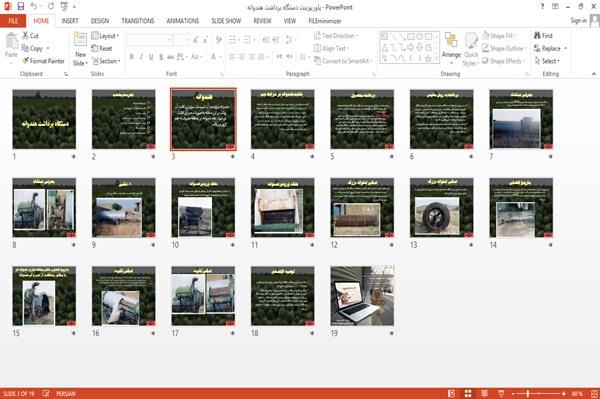Switch to the ANIMATIONS tab
The image size is (600, 399).
(183, 21)
